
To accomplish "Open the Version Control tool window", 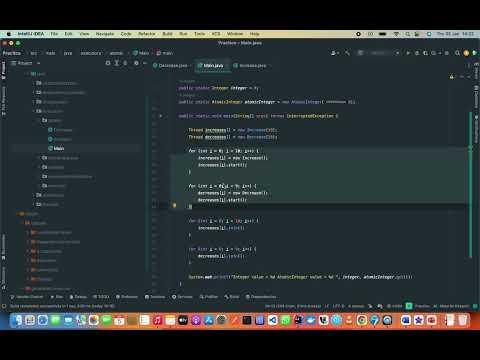I will 27,297.
